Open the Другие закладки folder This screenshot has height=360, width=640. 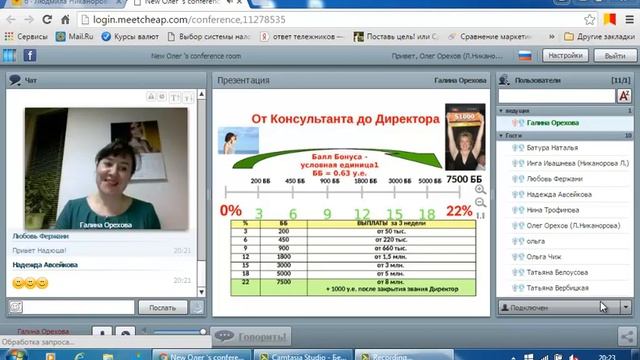pyautogui.click(x=599, y=37)
